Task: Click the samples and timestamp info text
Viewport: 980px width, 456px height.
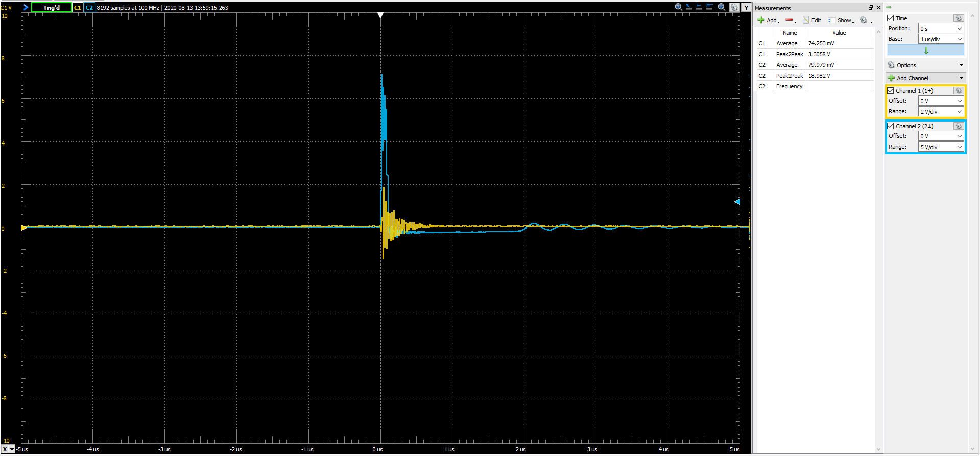Action: 162,8
